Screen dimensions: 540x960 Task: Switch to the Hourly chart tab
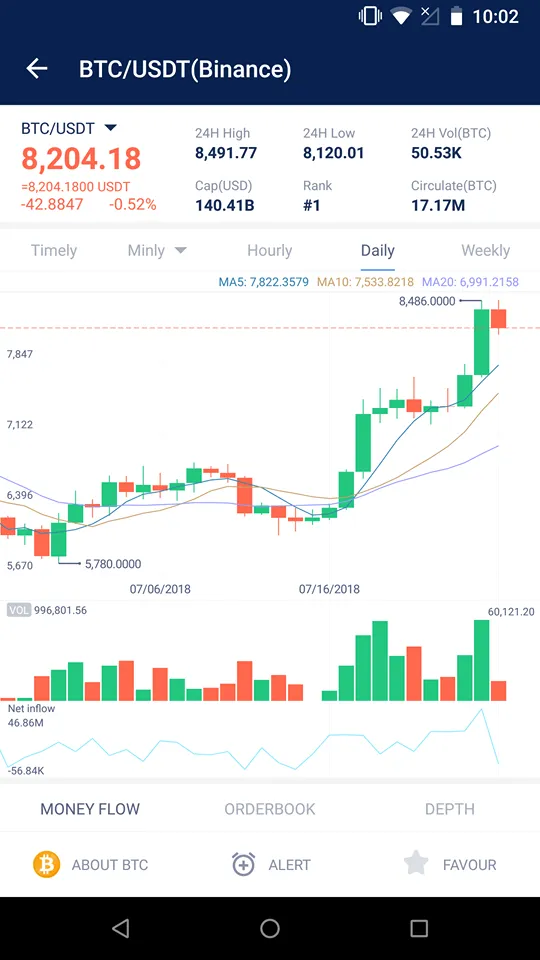pyautogui.click(x=269, y=250)
